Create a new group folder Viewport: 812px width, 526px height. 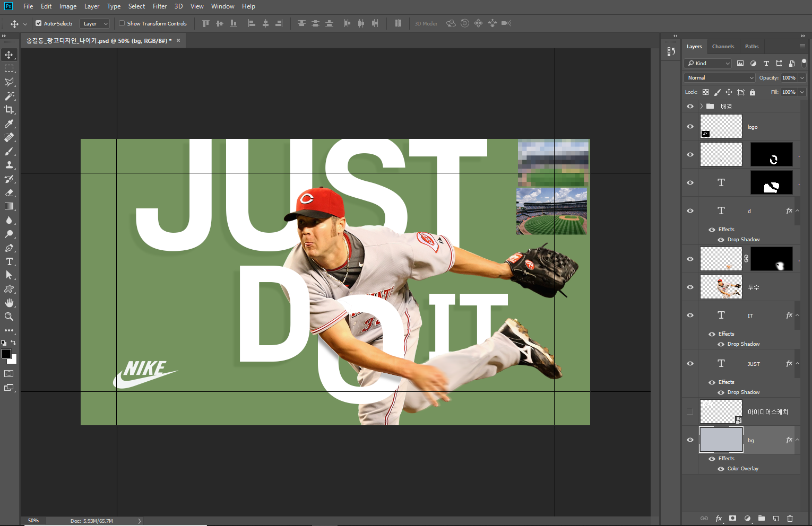click(x=762, y=518)
